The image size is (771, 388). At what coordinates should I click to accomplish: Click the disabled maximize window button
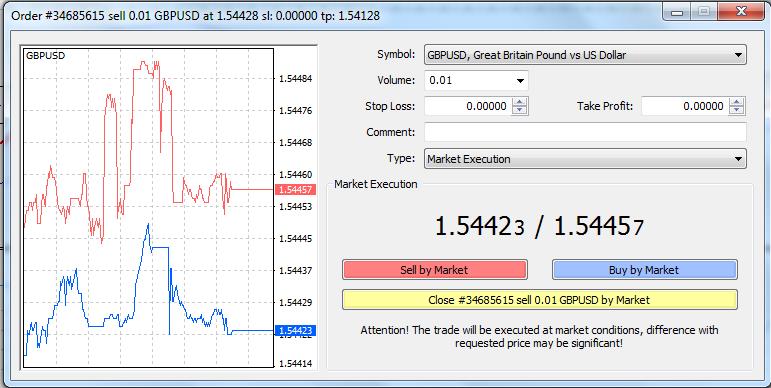tap(704, 12)
